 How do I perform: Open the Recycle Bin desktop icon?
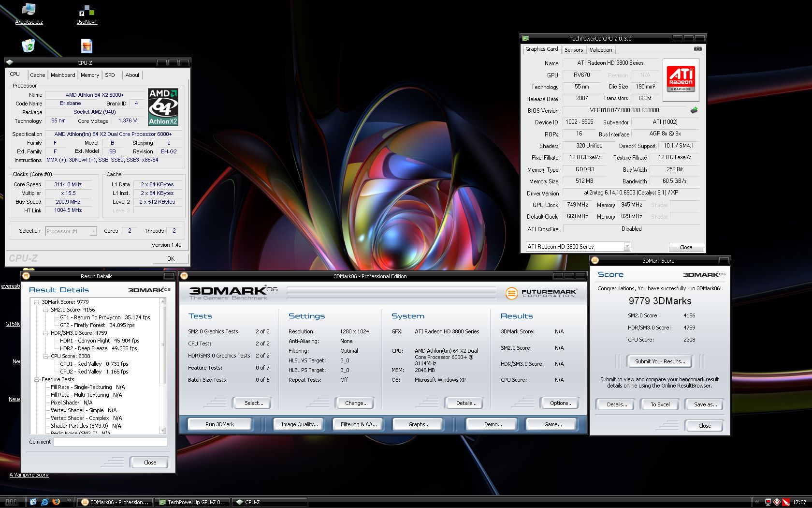[29, 46]
